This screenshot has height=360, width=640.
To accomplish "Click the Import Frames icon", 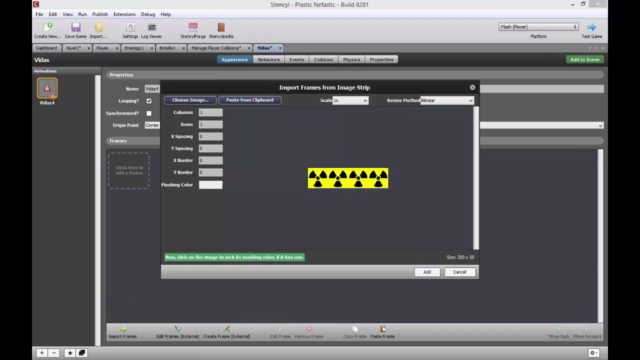I will pos(122,329).
